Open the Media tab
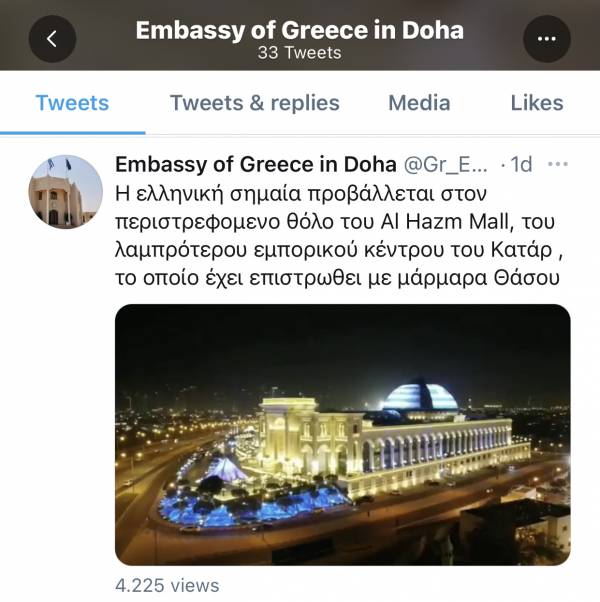The image size is (600, 602). (x=419, y=103)
